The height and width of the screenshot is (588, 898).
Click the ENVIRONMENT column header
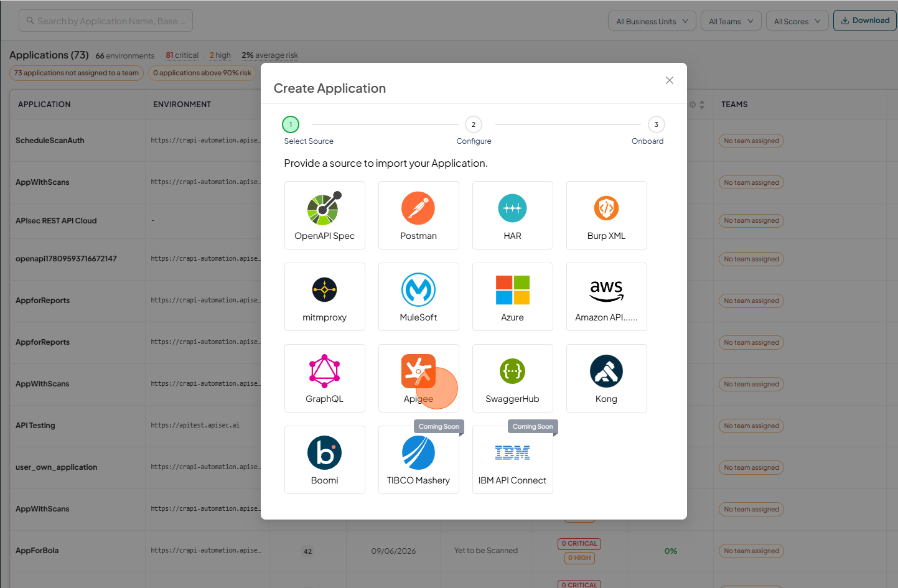[x=182, y=105]
